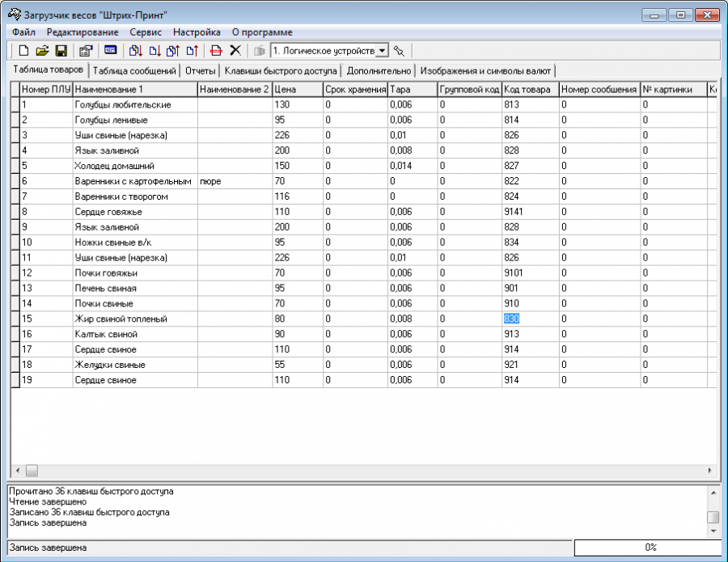Click the 'пюре' cell in Наименование 2
The width and height of the screenshot is (728, 562).
pyautogui.click(x=235, y=181)
